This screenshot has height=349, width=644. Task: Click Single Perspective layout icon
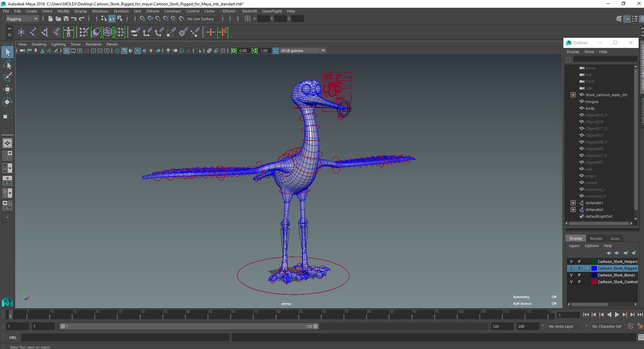click(7, 143)
